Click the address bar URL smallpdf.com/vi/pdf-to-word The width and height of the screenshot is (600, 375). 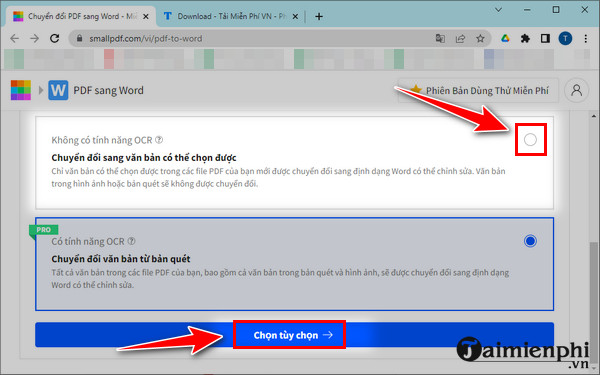coord(145,38)
